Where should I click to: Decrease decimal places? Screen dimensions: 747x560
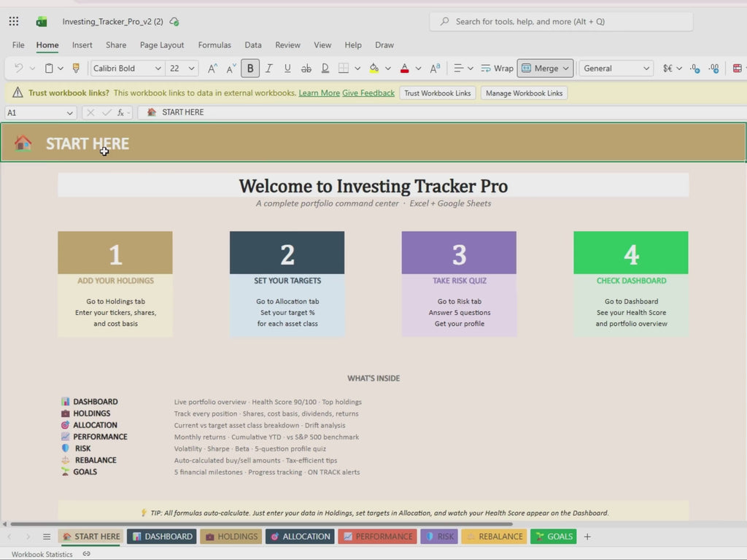click(x=695, y=68)
